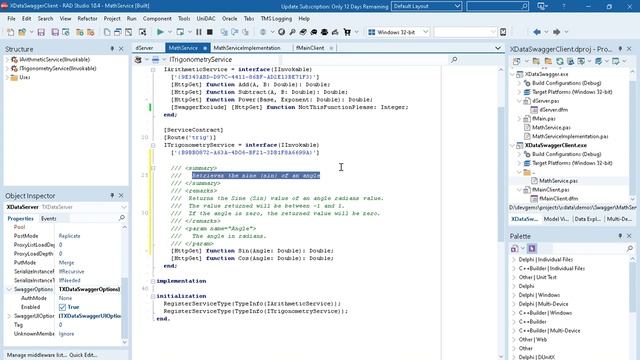
Task: Click the search magnifier in the code editor
Action: tap(454, 60)
